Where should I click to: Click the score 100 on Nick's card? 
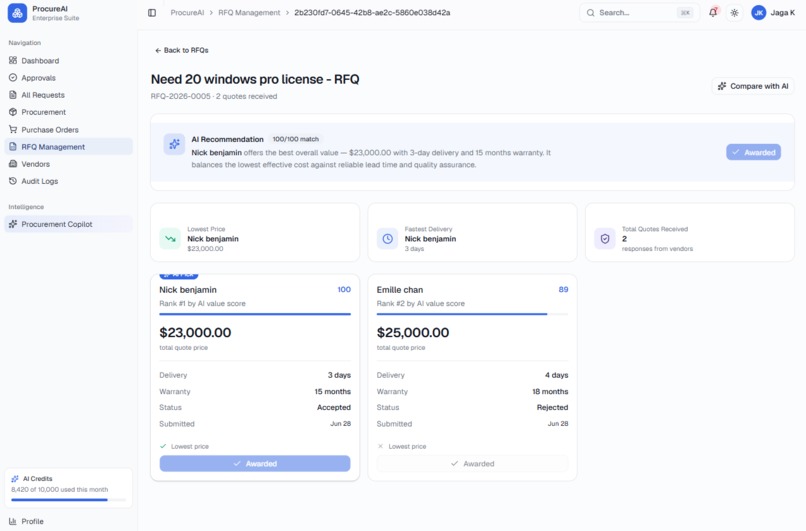pyautogui.click(x=344, y=289)
